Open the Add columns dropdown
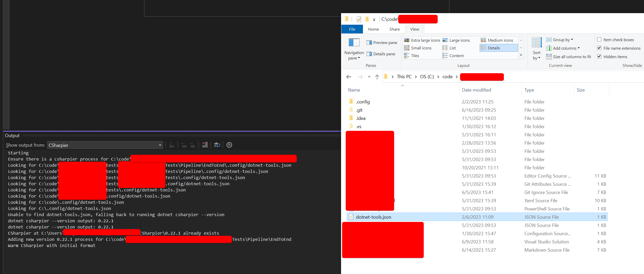The image size is (644, 274). 564,48
